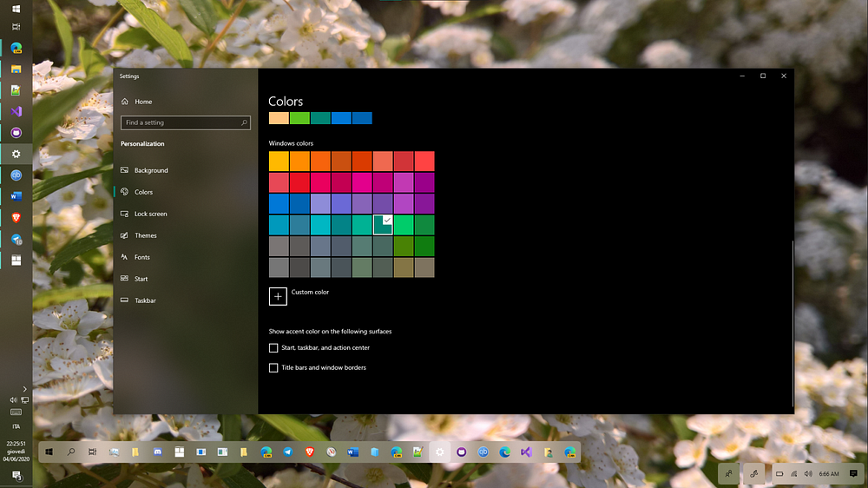This screenshot has width=868, height=488.
Task: Enable accent color on Title bars and window borders
Action: click(273, 368)
